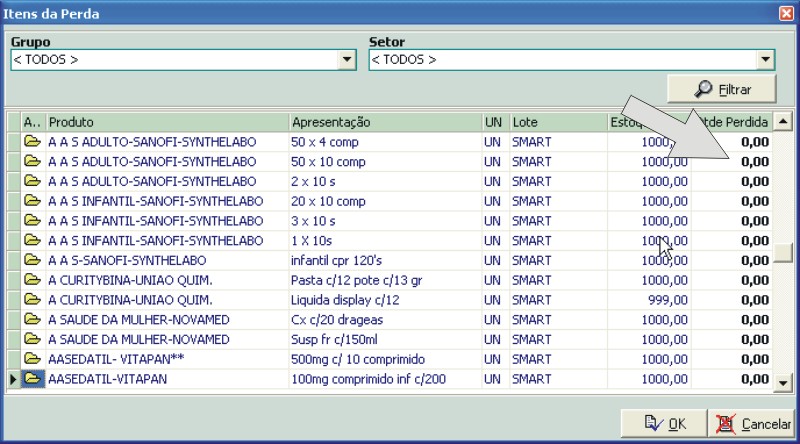
Task: Confirm with the OK button
Action: pos(664,424)
